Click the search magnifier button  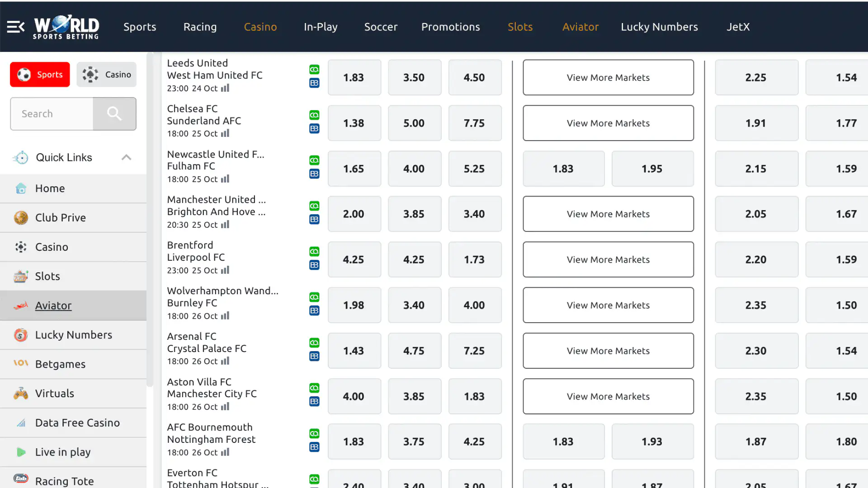coord(114,114)
